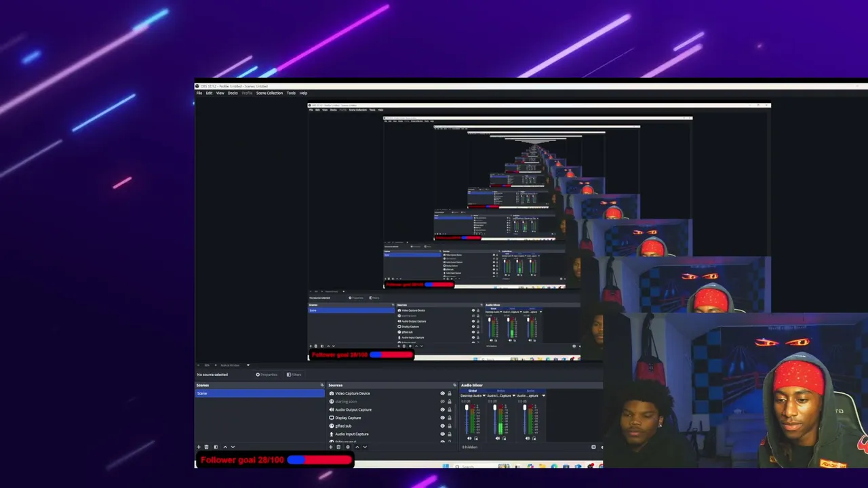
Task: Open the Scene Collection menu
Action: click(x=269, y=93)
